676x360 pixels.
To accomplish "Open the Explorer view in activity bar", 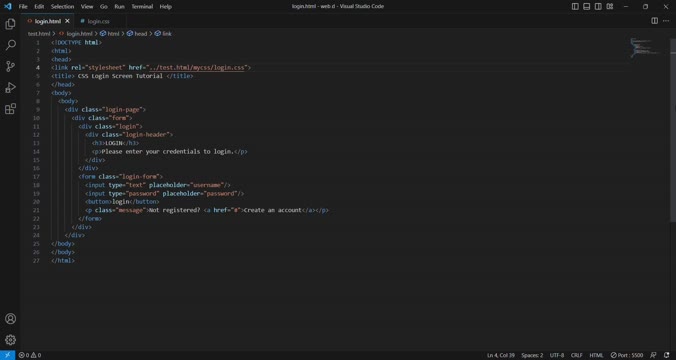I will point(10,24).
